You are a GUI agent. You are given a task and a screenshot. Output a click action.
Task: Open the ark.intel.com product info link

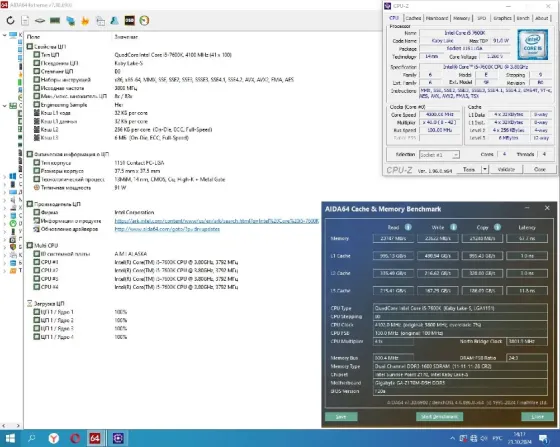(216, 221)
